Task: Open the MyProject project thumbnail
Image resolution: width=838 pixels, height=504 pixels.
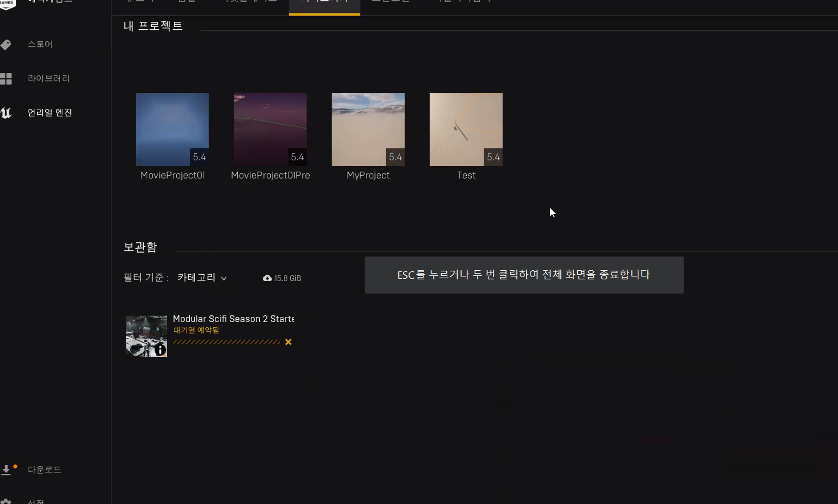Action: tap(368, 129)
